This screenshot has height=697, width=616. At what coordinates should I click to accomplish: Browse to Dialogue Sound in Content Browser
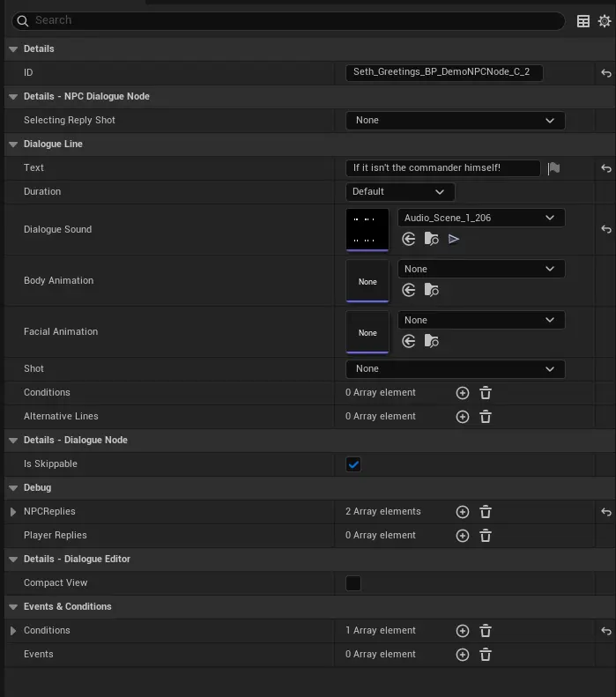click(431, 239)
